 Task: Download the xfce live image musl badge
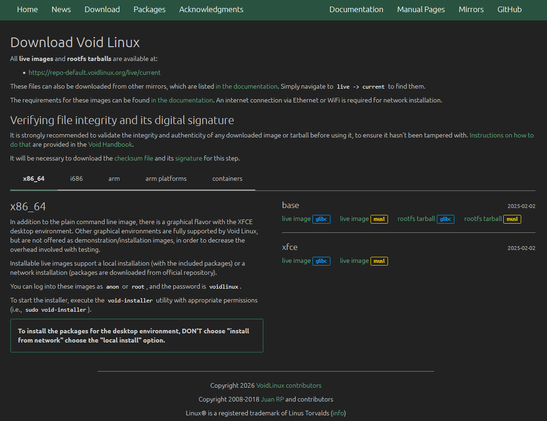379,261
